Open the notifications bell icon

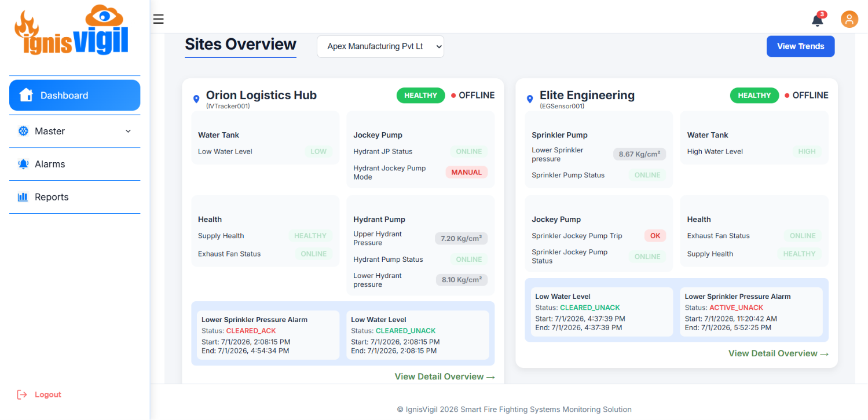coord(818,20)
